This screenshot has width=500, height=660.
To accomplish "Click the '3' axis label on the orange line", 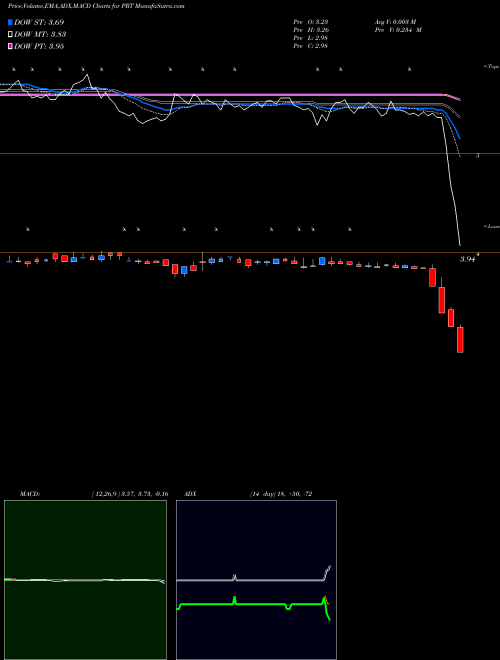I will click(x=477, y=156).
